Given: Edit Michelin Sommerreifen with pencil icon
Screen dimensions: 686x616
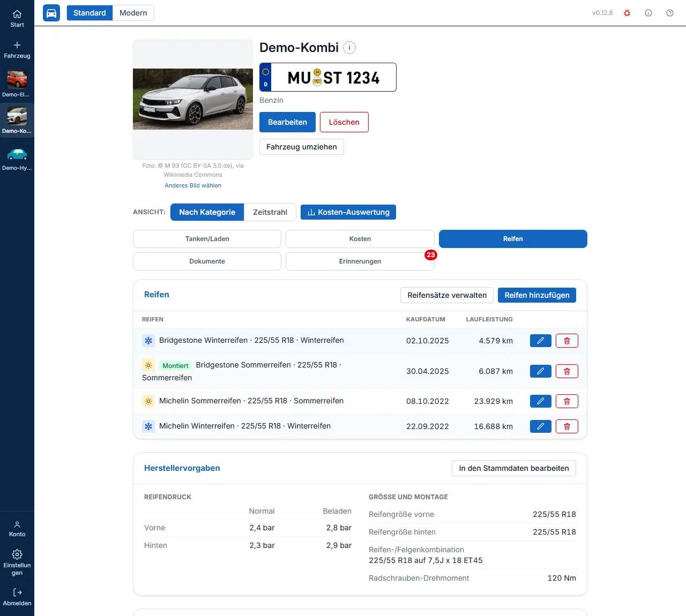Looking at the screenshot, I should 541,401.
